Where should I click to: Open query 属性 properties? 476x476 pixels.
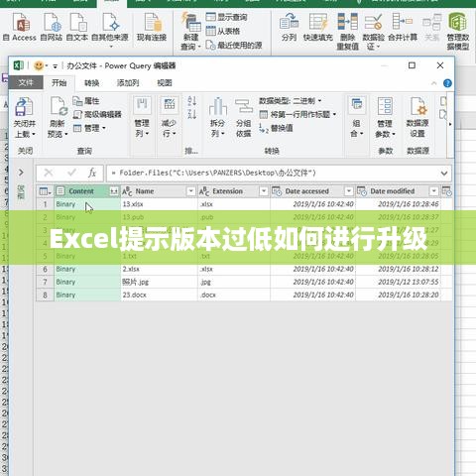(x=86, y=101)
